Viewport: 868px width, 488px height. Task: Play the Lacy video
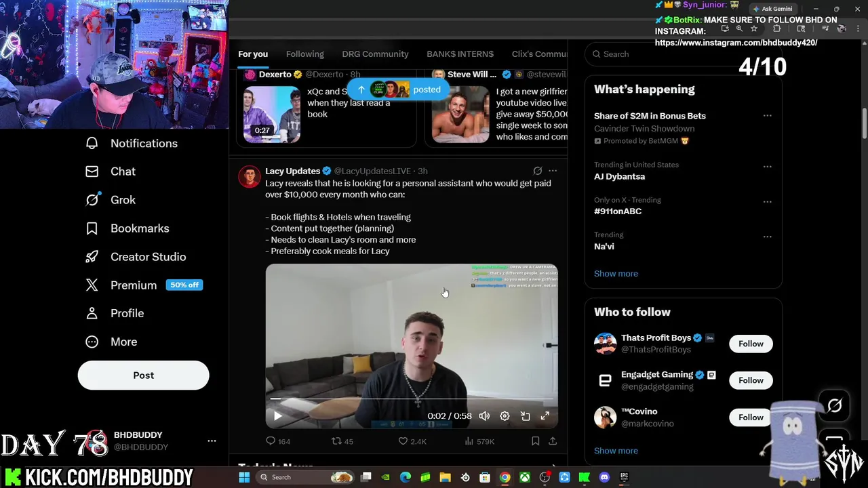277,416
